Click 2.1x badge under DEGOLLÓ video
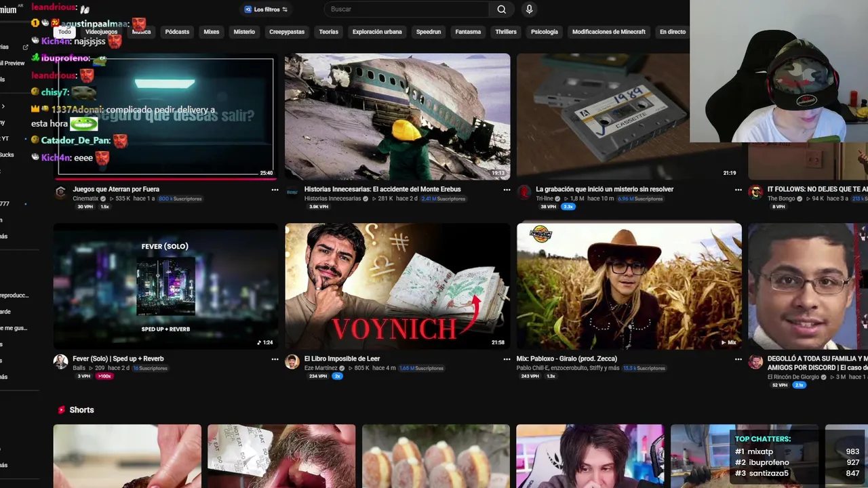 799,385
